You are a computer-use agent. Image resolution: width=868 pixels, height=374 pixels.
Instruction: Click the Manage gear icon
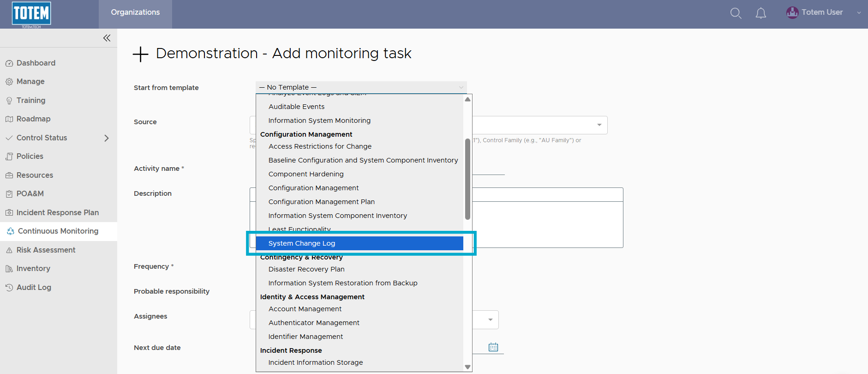9,82
